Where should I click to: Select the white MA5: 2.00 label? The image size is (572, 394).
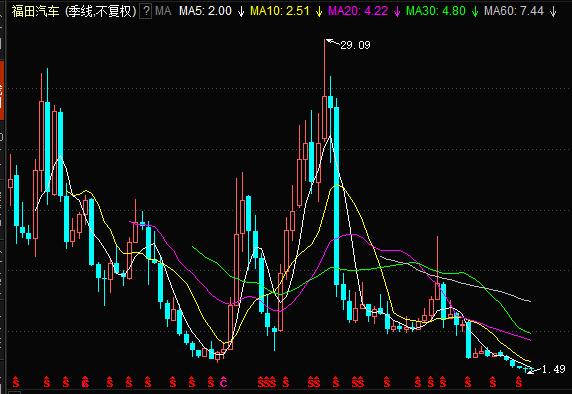205,11
